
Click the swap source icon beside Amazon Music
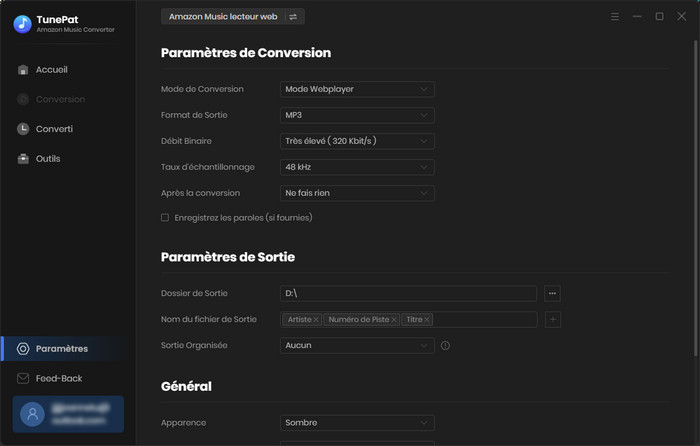(x=293, y=17)
